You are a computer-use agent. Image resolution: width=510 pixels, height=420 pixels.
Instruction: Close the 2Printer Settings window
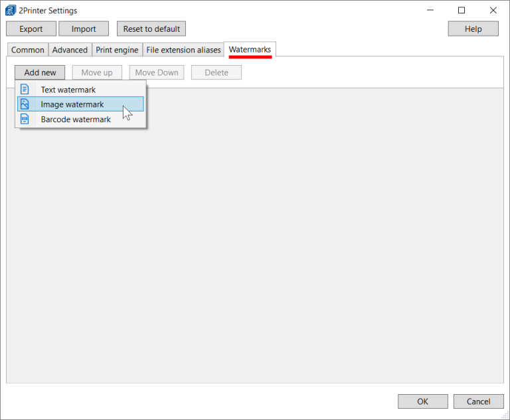[x=492, y=11]
